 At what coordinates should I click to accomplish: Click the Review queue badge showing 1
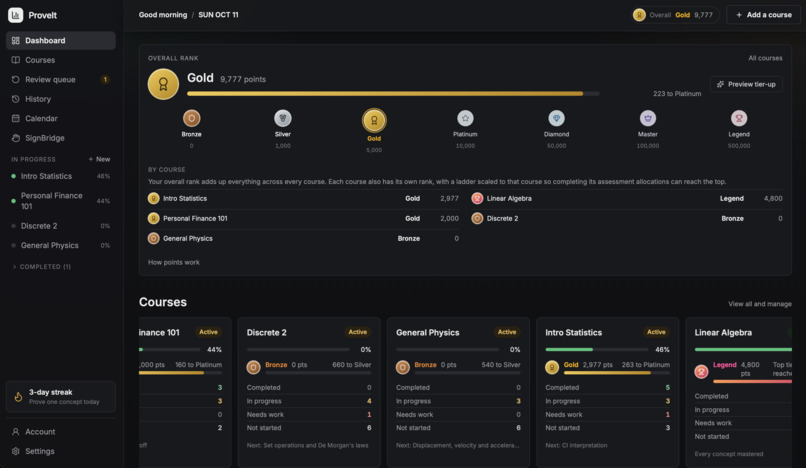point(105,80)
